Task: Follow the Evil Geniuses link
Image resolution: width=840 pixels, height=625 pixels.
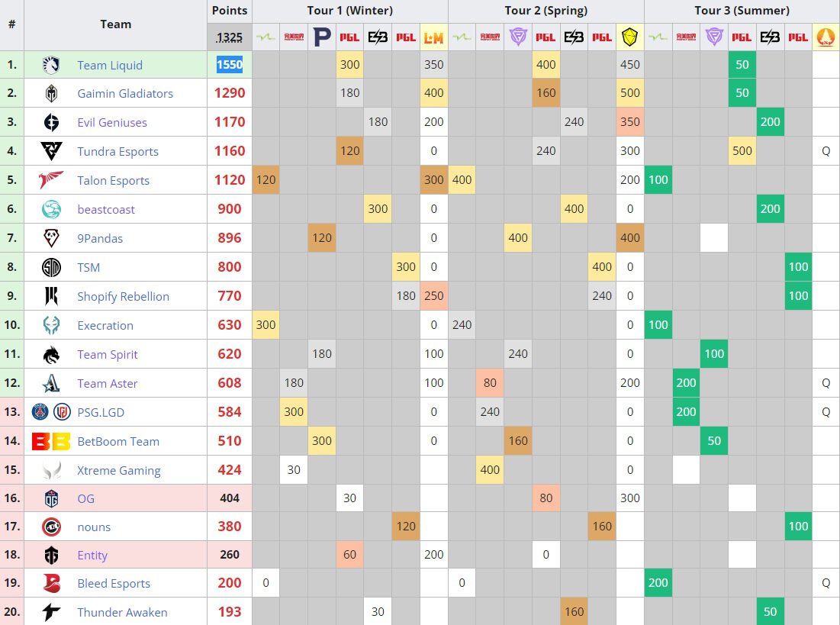Action: pyautogui.click(x=112, y=123)
